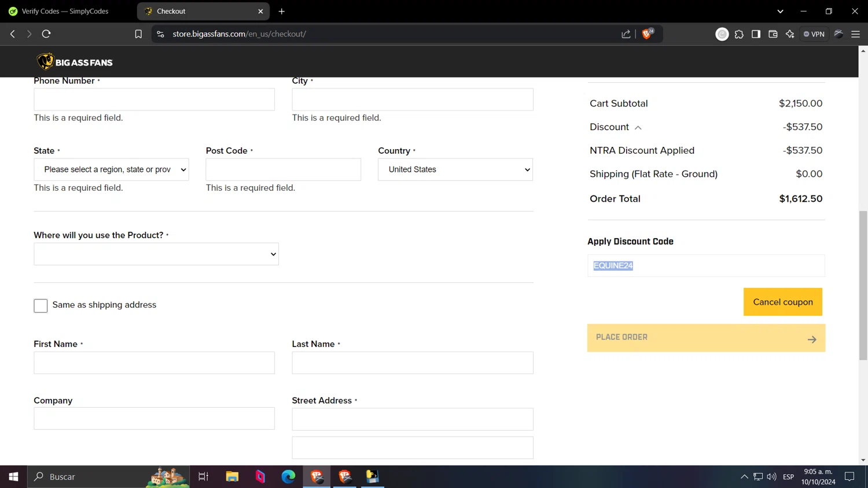This screenshot has width=868, height=488.
Task: Open the Country dropdown
Action: click(x=455, y=169)
